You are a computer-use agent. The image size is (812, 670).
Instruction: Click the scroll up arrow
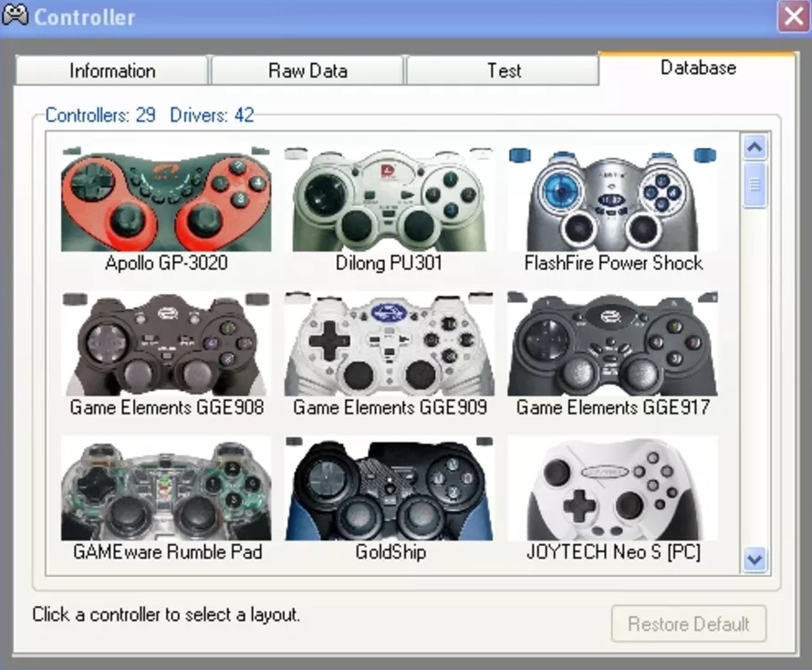pos(755,147)
